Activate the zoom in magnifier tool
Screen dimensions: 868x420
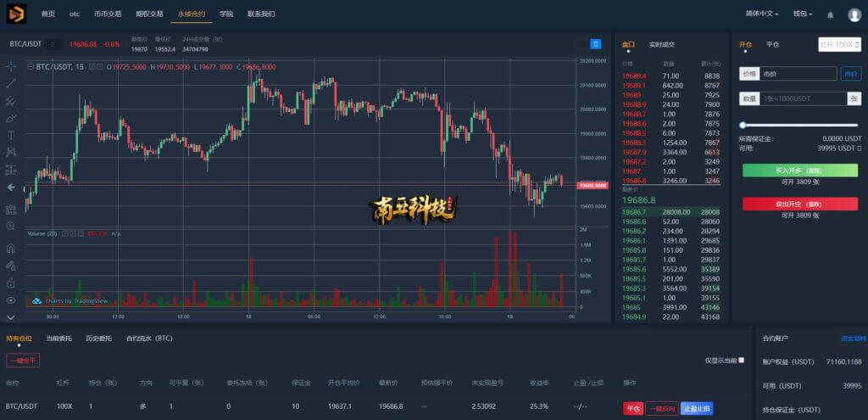pos(10,226)
